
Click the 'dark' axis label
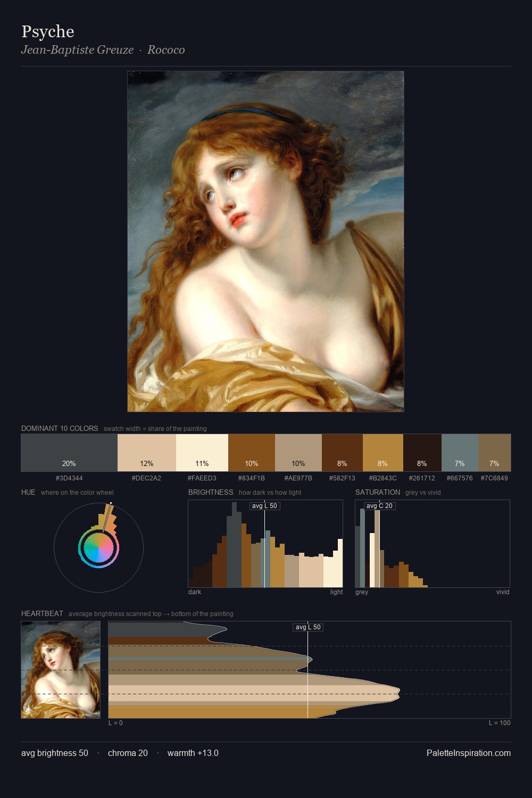pos(195,592)
